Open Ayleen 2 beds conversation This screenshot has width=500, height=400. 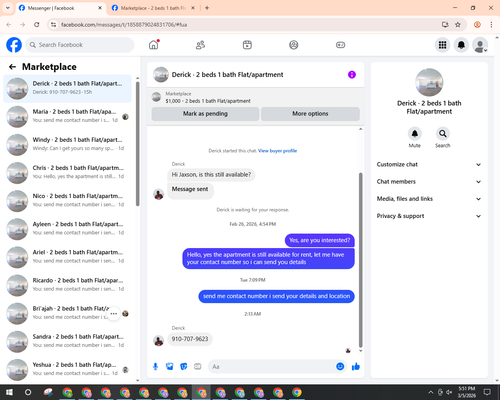pyautogui.click(x=67, y=229)
